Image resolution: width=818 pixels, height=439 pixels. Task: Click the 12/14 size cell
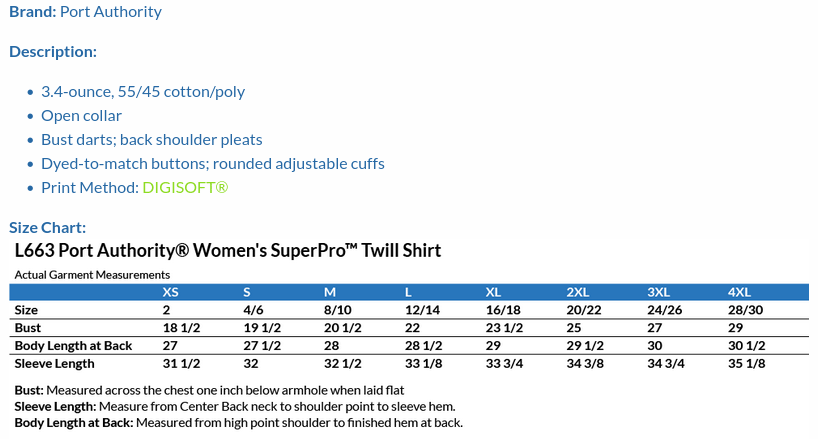[x=423, y=310]
